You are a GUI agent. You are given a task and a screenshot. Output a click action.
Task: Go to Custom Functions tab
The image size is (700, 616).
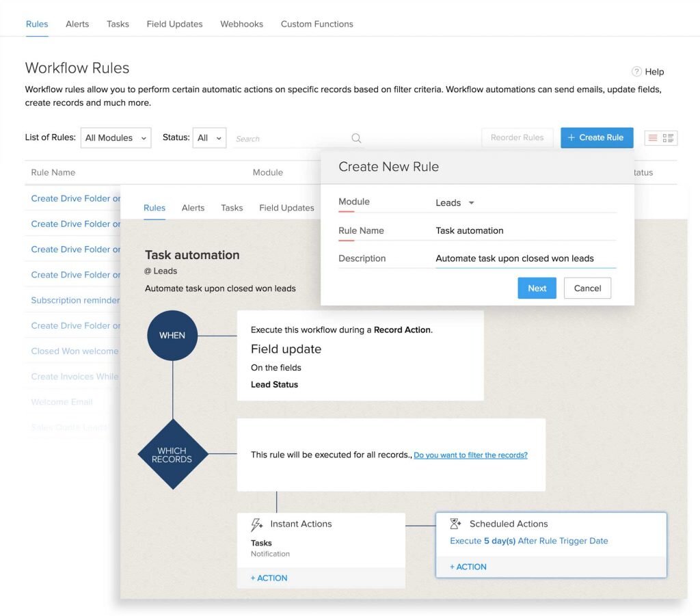click(x=317, y=24)
